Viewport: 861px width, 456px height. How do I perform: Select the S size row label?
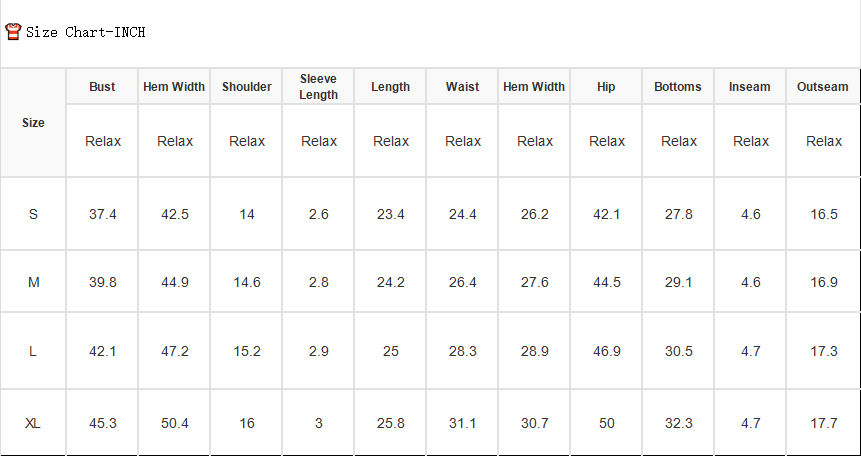33,214
